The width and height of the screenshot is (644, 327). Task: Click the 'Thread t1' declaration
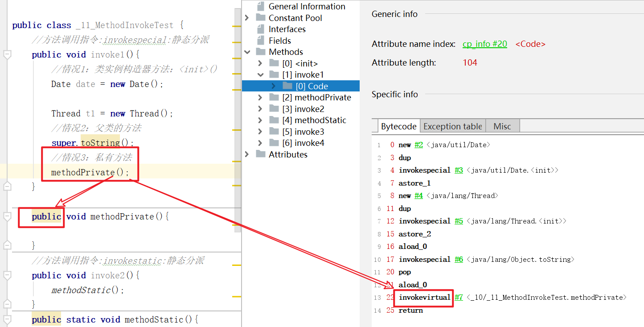coord(73,114)
